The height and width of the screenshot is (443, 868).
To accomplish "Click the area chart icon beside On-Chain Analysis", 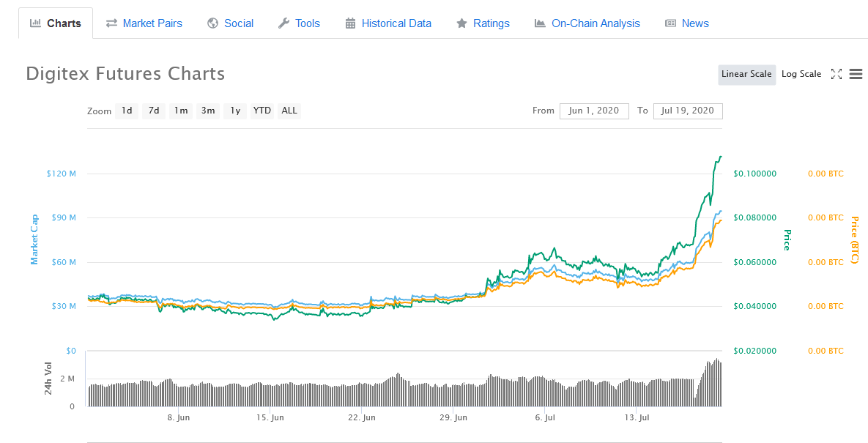I will (x=540, y=23).
